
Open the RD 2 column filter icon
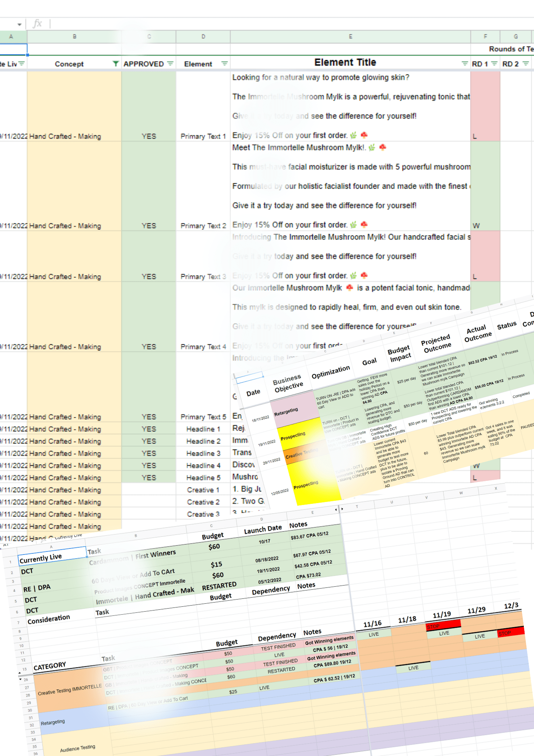coord(526,64)
